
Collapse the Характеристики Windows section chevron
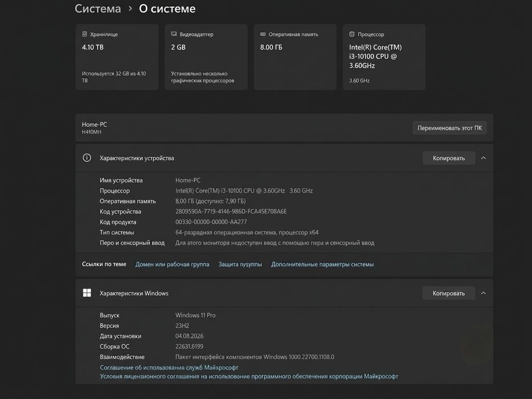coord(484,293)
